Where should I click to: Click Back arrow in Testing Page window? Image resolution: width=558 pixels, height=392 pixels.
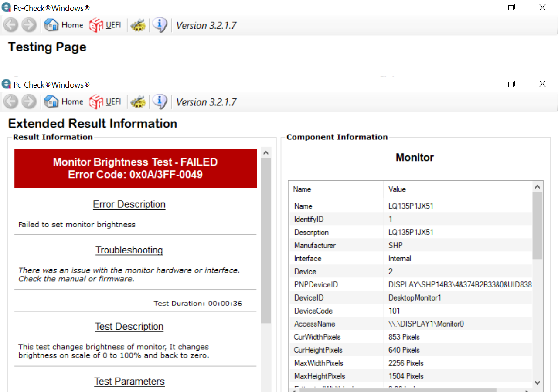[x=10, y=25]
